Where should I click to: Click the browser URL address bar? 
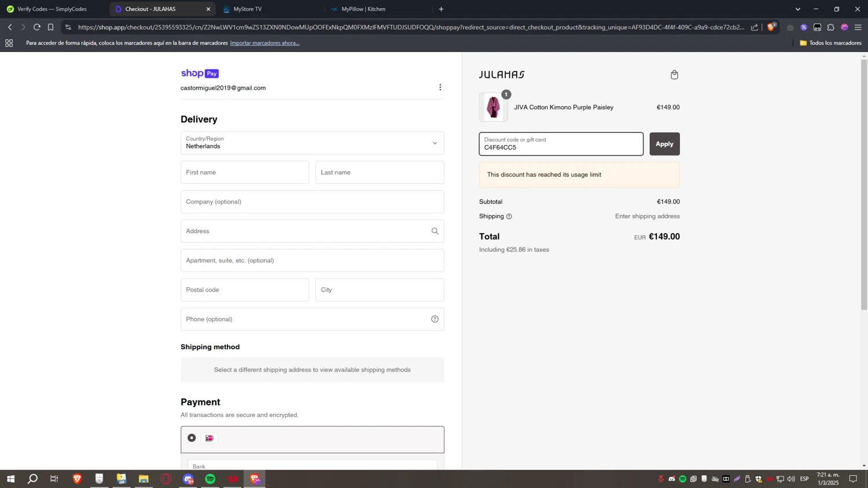pos(411,27)
